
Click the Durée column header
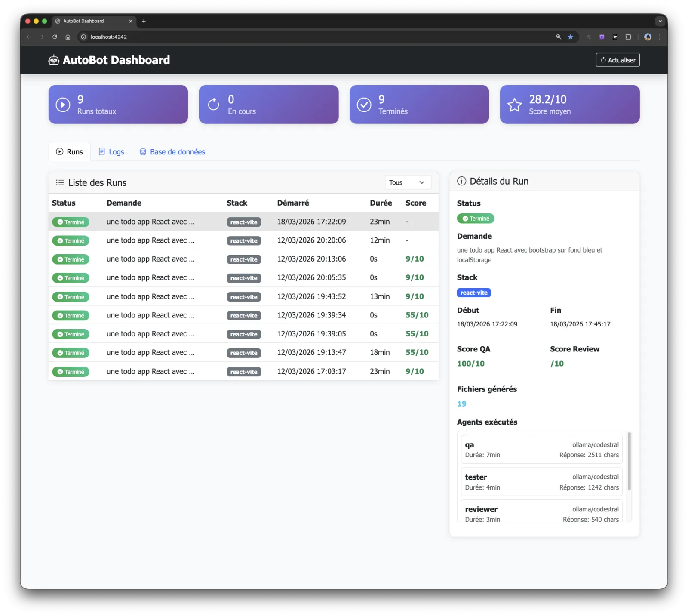381,203
